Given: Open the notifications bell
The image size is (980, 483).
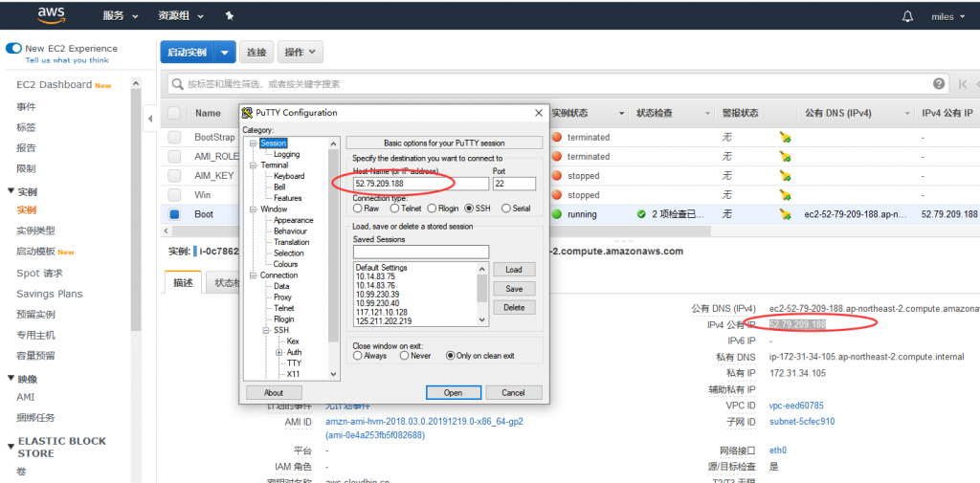Looking at the screenshot, I should click(x=907, y=17).
